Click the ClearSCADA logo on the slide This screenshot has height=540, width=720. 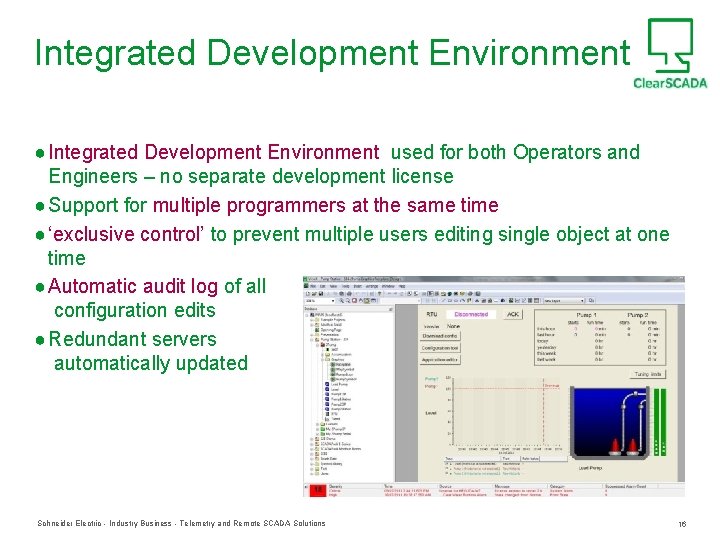(670, 53)
